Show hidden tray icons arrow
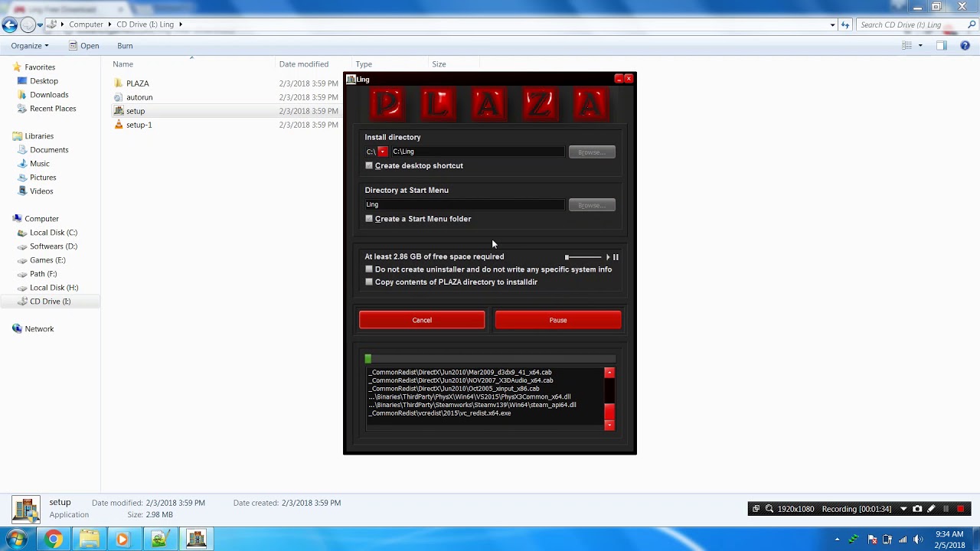Viewport: 980px width, 551px height. [837, 540]
